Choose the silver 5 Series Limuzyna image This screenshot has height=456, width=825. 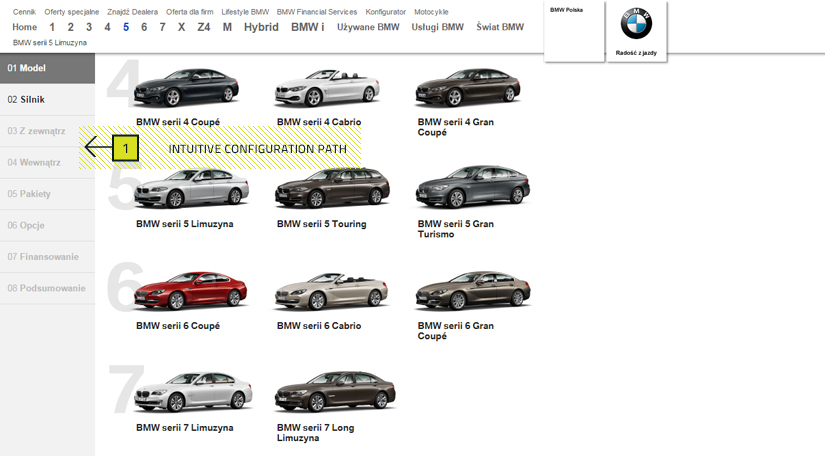(x=191, y=188)
